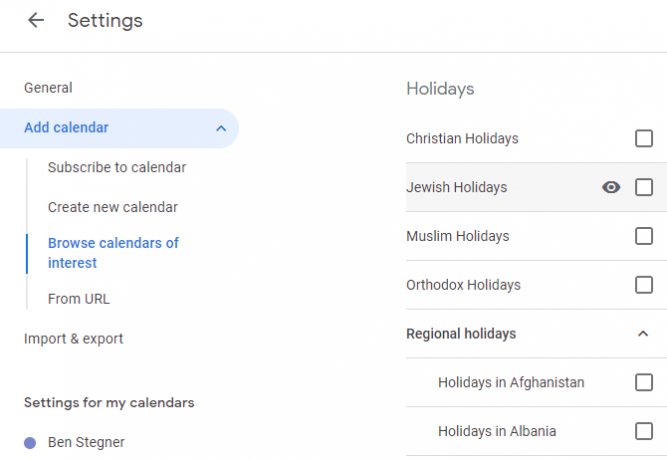This screenshot has width=667, height=460.
Task: Click the Ben Stegner calendar color dot
Action: coord(30,443)
